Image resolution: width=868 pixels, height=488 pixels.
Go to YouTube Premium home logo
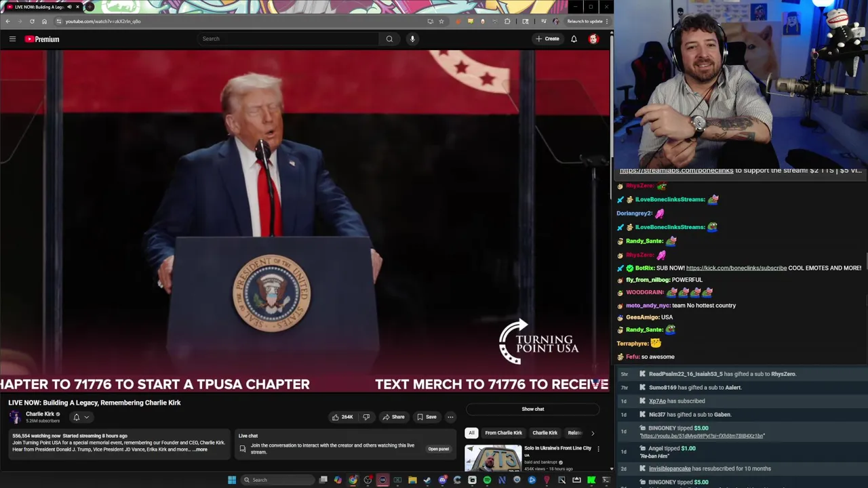(42, 39)
